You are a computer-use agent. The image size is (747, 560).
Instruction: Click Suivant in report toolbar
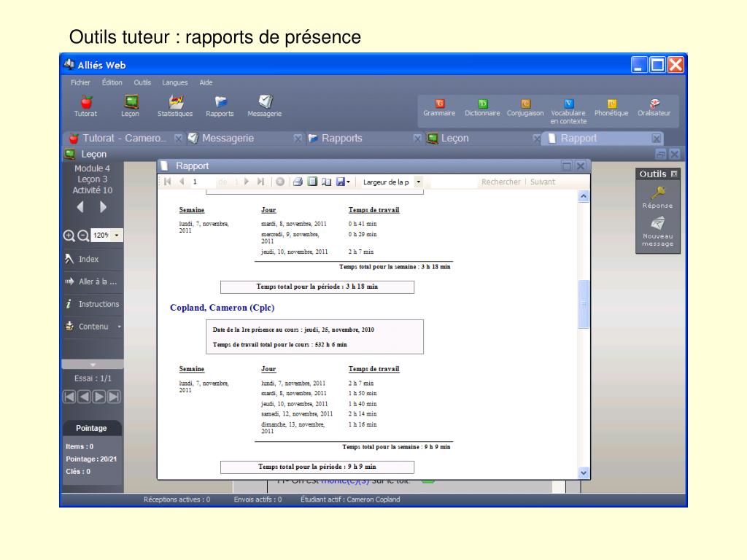point(543,182)
